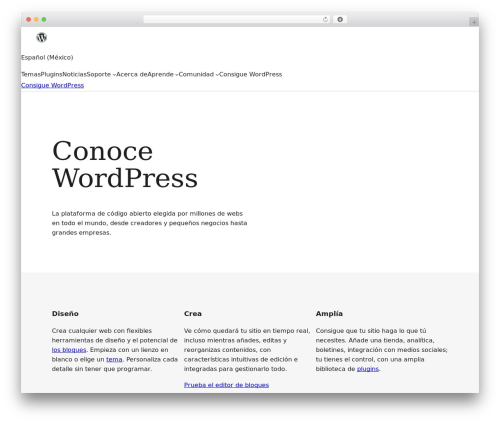The height and width of the screenshot is (423, 500).
Task: Open the Temas menu item
Action: (31, 74)
